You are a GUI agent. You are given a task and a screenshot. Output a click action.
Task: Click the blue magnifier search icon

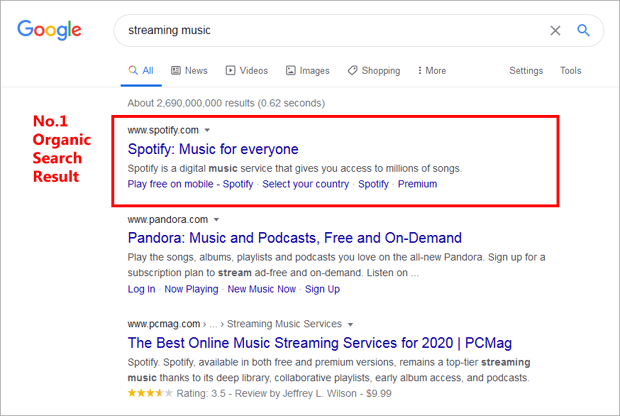(x=583, y=30)
